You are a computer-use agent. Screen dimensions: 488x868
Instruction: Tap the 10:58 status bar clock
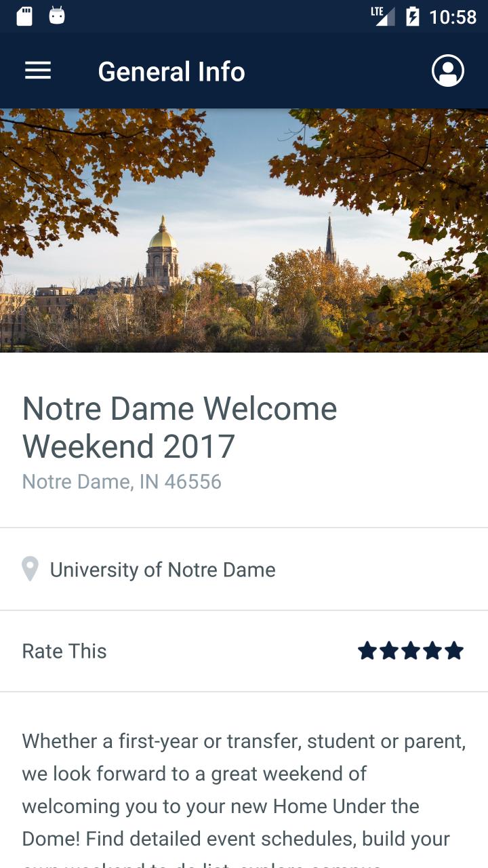[453, 16]
